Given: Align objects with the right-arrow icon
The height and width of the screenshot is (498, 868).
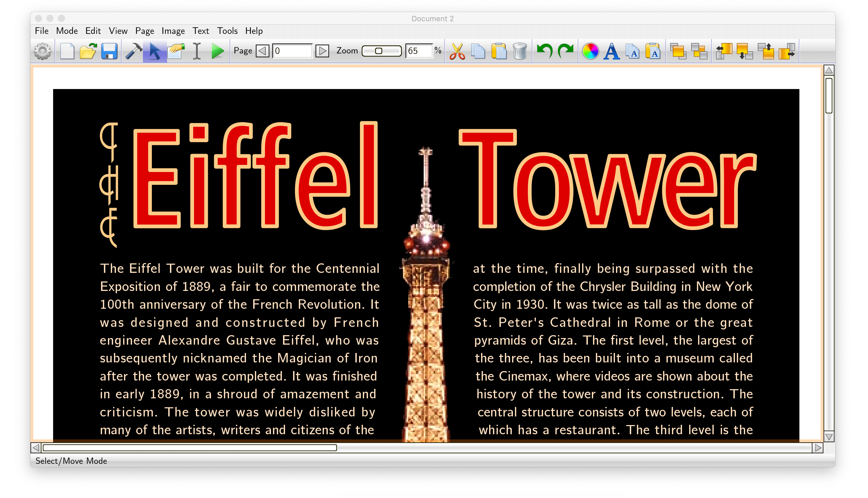Looking at the screenshot, I should click(x=787, y=51).
